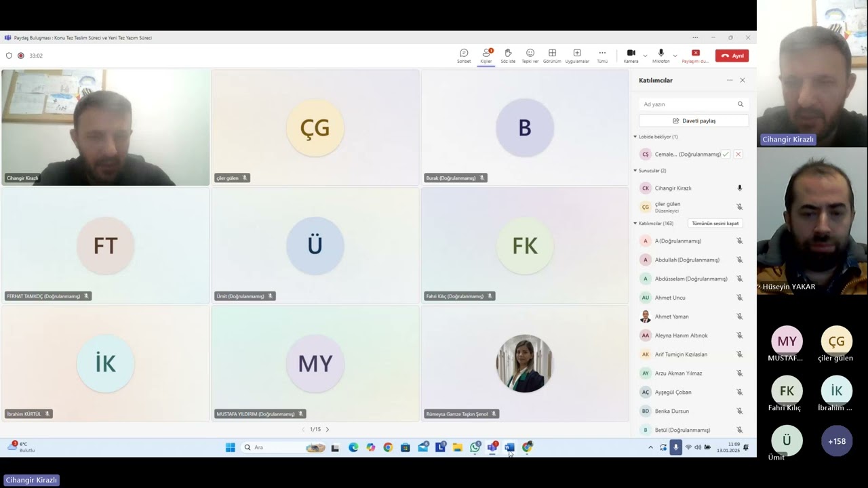Close the Katılımcılar panel

point(743,80)
